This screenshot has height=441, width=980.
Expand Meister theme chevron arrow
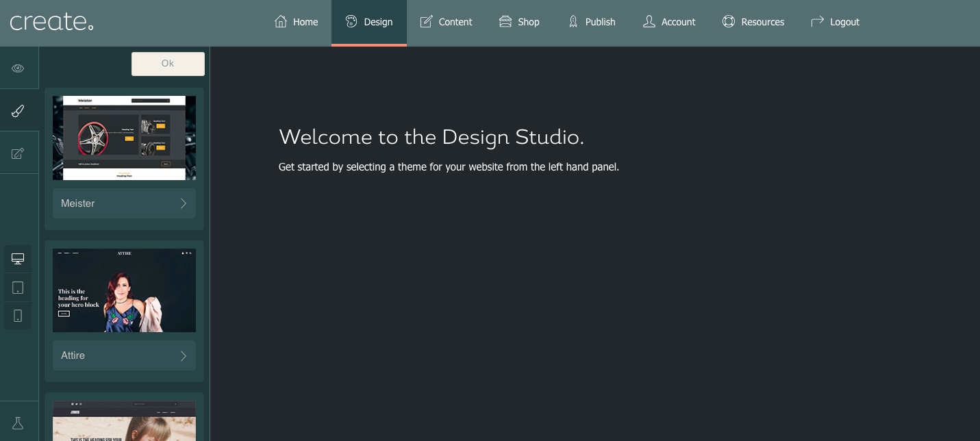coord(184,203)
